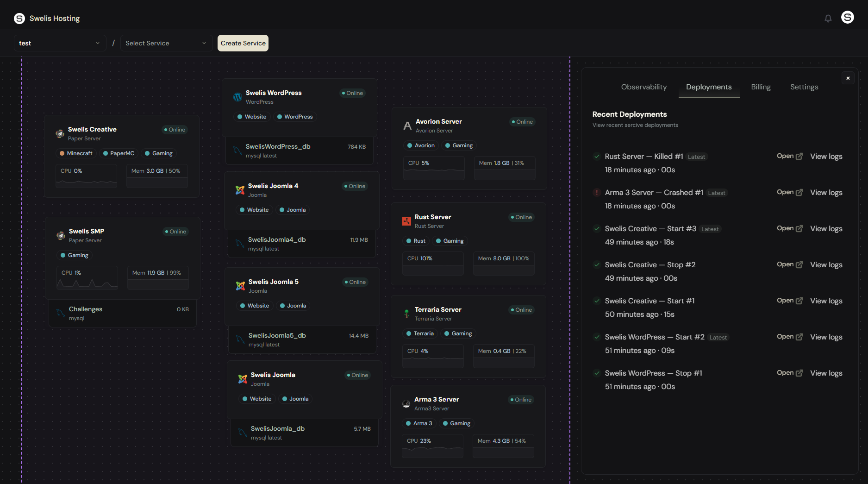
Task: Open the user profile avatar
Action: (847, 18)
